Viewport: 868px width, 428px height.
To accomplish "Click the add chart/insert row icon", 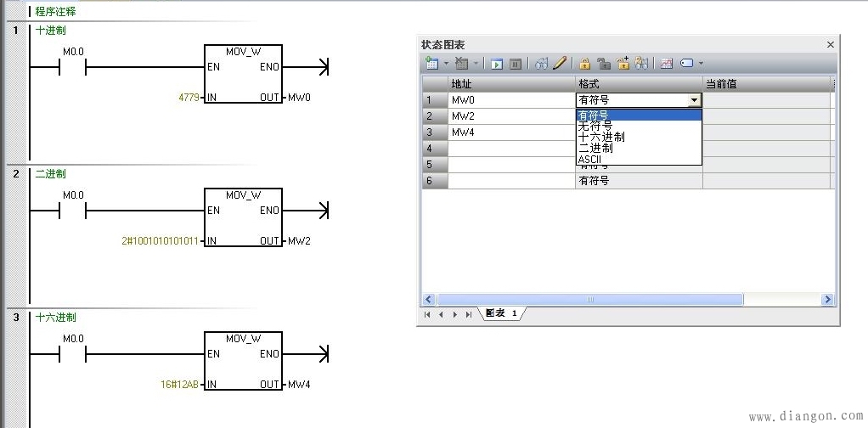I will [x=431, y=64].
